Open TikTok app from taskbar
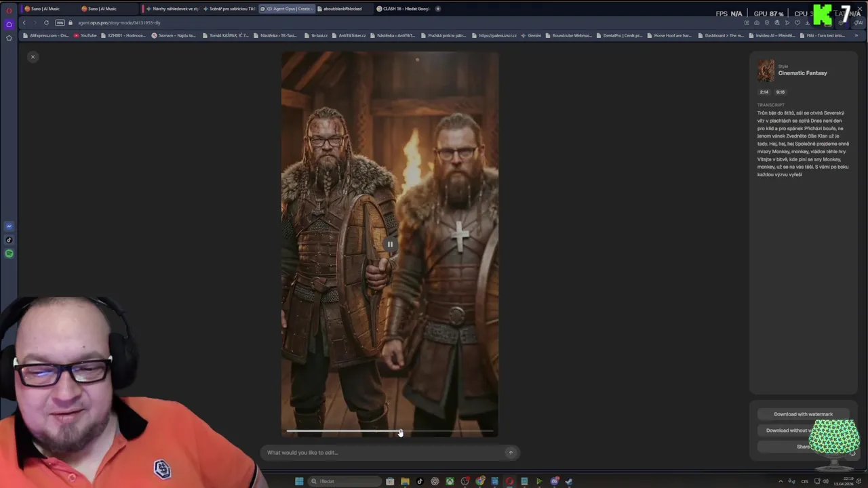The height and width of the screenshot is (488, 868). [x=420, y=481]
